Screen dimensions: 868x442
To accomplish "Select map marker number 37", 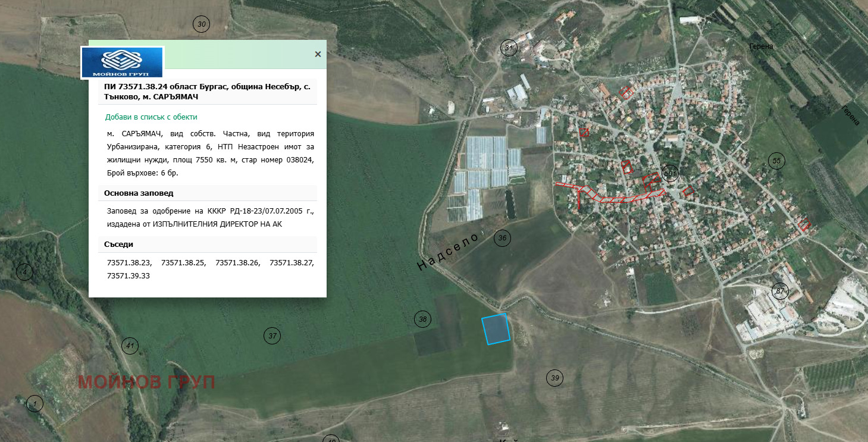I will pos(272,336).
